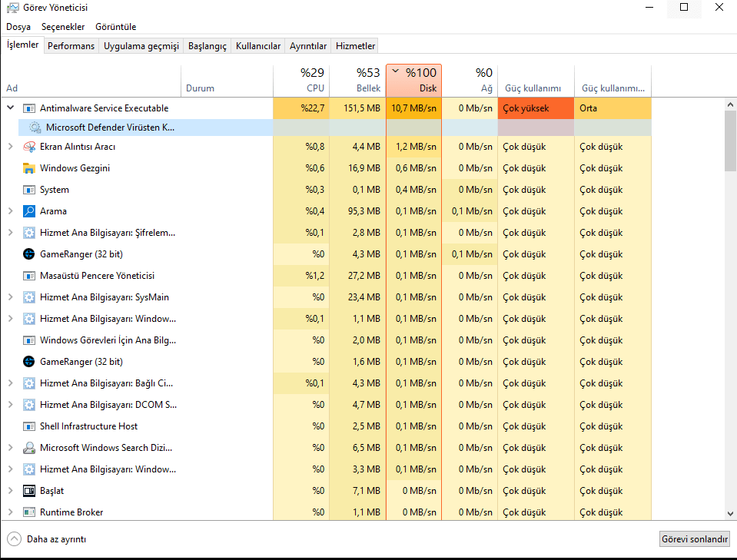Click the GameRanger icon with 1,6 MB memory

(x=29, y=362)
